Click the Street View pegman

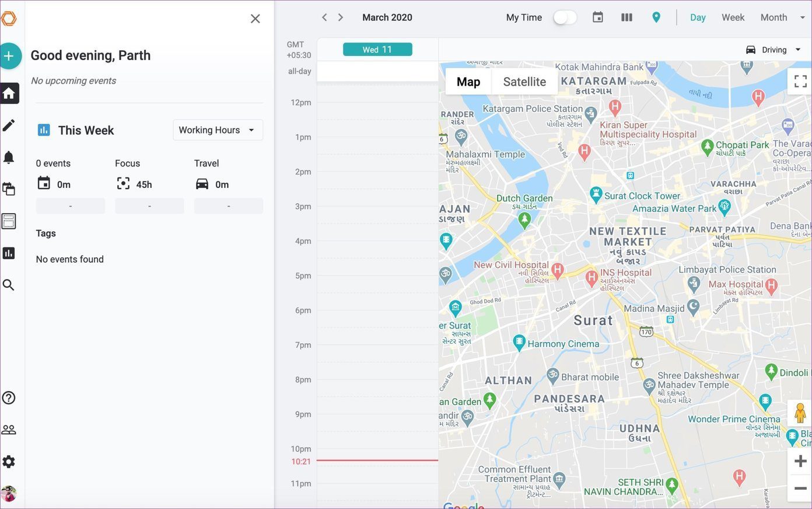pyautogui.click(x=800, y=413)
